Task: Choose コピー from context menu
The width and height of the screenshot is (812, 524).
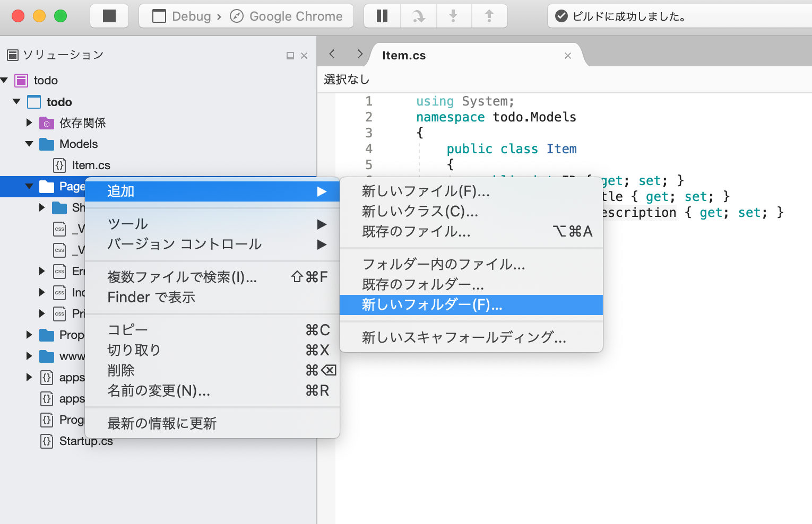Action: coord(212,330)
